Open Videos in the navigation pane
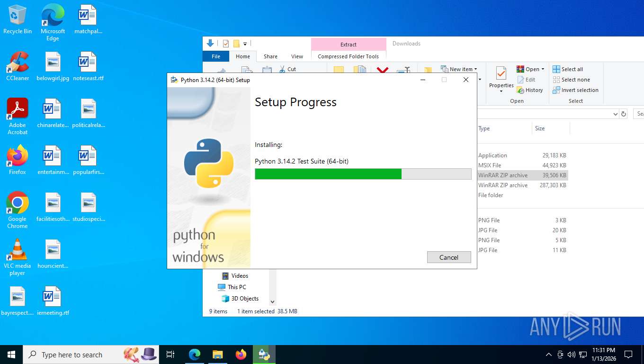Image resolution: width=644 pixels, height=364 pixels. click(235, 276)
